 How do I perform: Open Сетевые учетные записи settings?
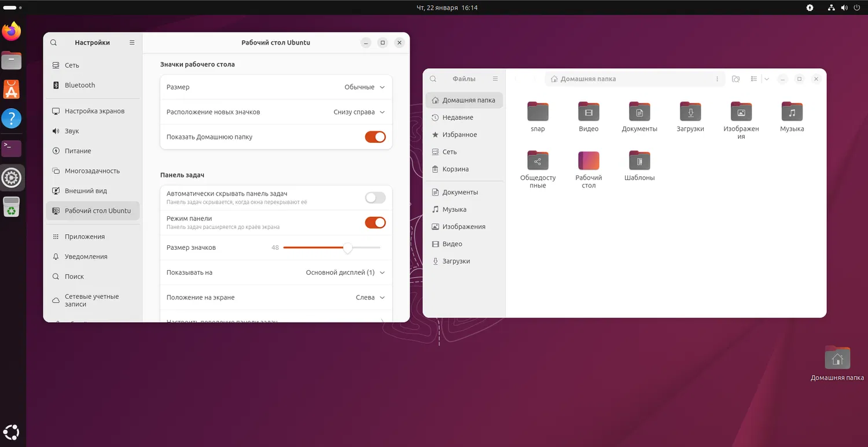(x=93, y=300)
